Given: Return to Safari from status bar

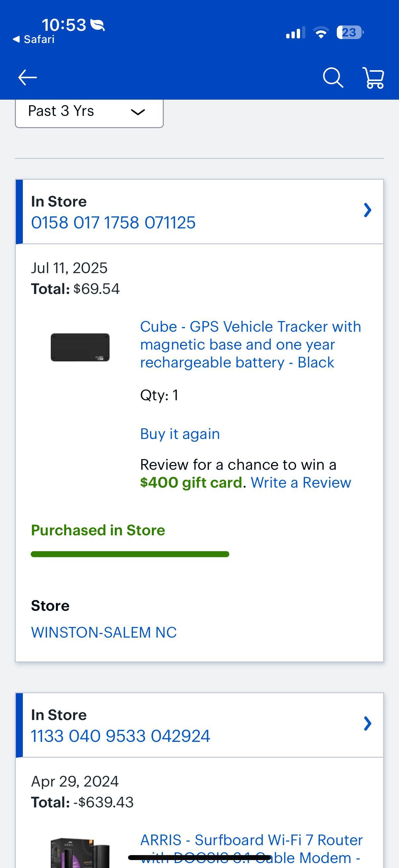Looking at the screenshot, I should pos(33,39).
